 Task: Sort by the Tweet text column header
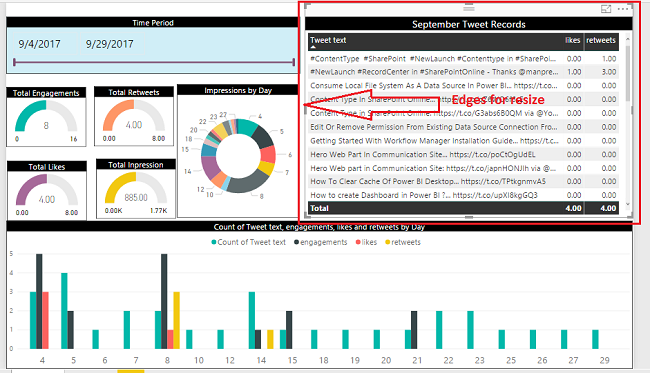[328, 40]
